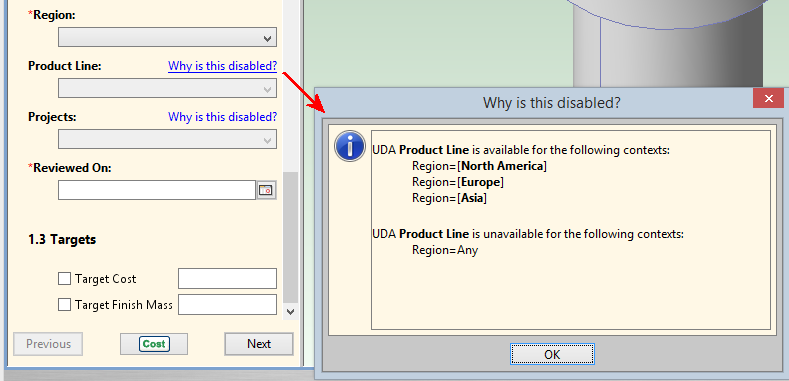Click Product Line 'Why is this disabled?' link
This screenshot has width=789, height=381.
(x=222, y=66)
